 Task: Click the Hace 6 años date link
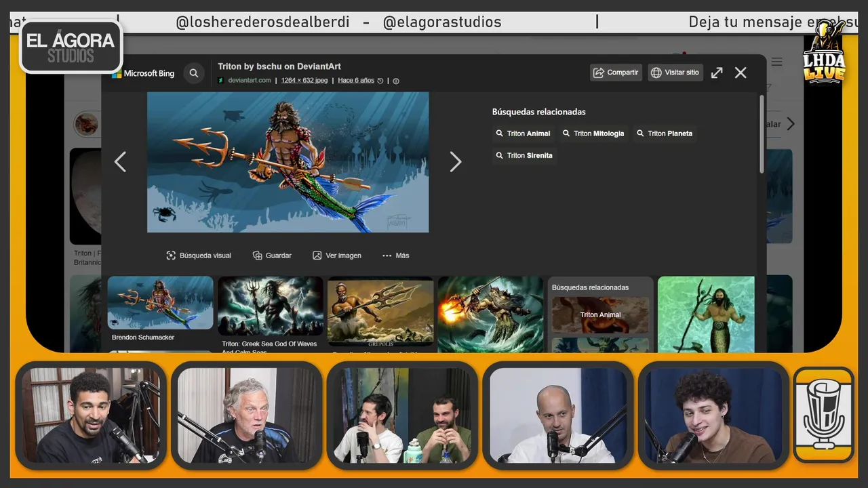pos(356,81)
